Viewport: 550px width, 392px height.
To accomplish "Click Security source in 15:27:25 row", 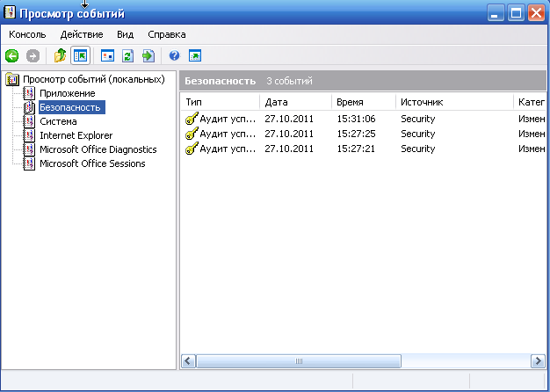I will pos(418,134).
